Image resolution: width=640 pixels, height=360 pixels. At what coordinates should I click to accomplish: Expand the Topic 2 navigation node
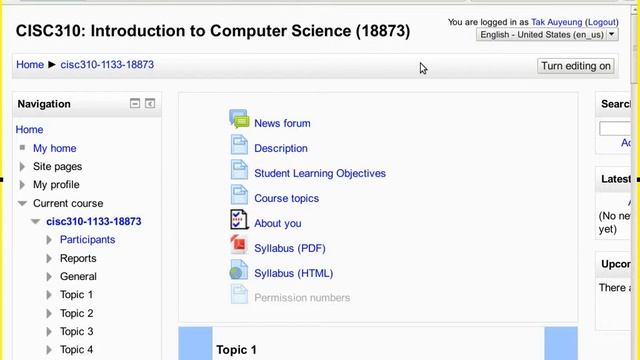(x=49, y=313)
